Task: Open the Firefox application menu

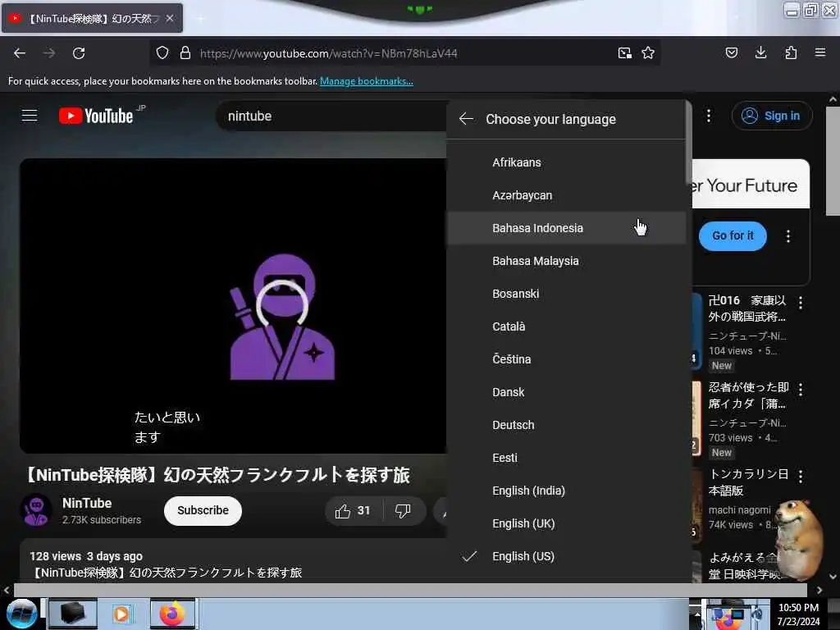Action: pyautogui.click(x=820, y=52)
